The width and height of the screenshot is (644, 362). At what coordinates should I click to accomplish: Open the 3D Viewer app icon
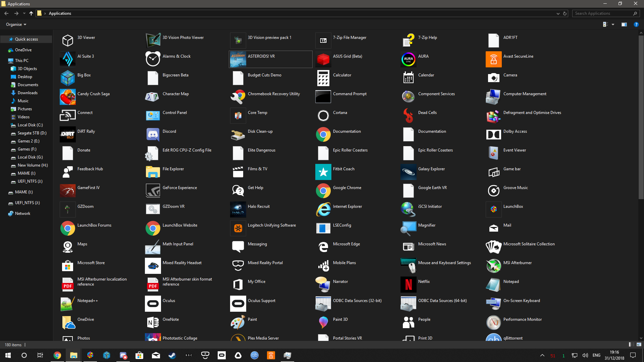point(68,41)
